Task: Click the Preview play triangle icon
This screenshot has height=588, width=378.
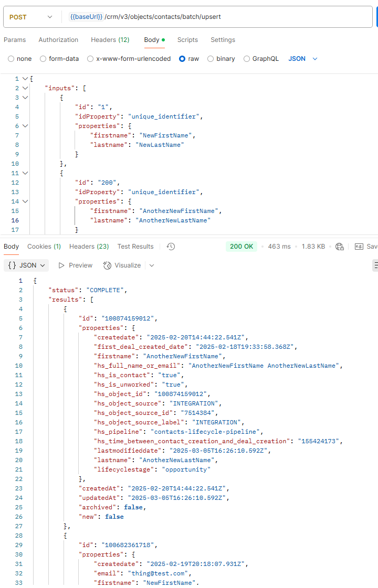Action: (60, 265)
